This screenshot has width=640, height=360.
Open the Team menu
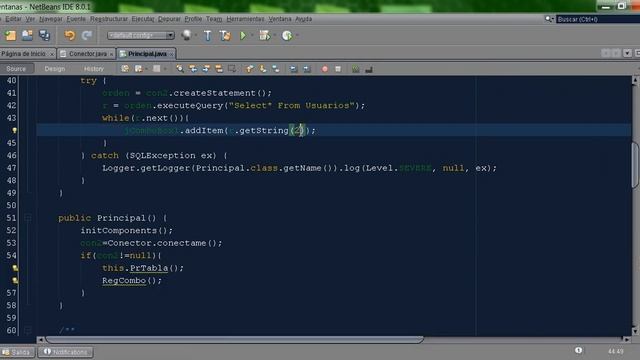pyautogui.click(x=214, y=19)
